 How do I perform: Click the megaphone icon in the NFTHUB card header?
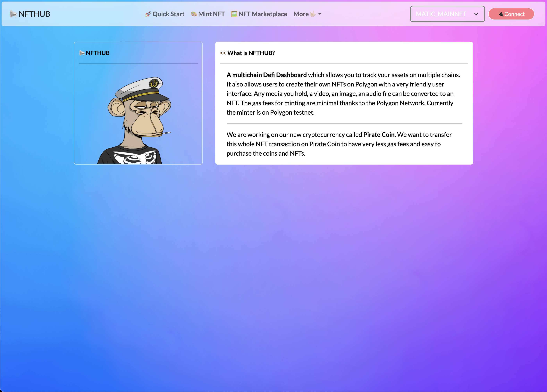(x=82, y=53)
